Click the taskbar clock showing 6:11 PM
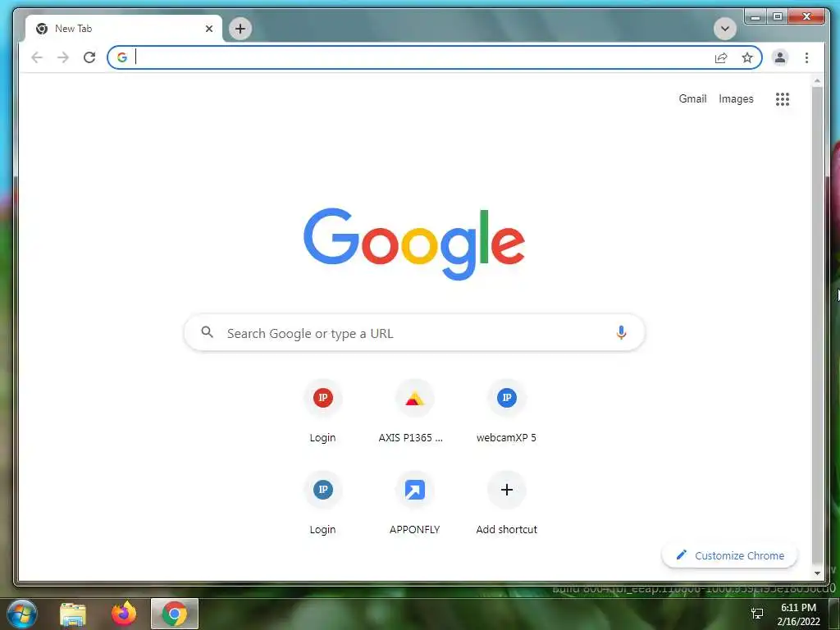Viewport: 840px width, 630px height. pos(798,614)
